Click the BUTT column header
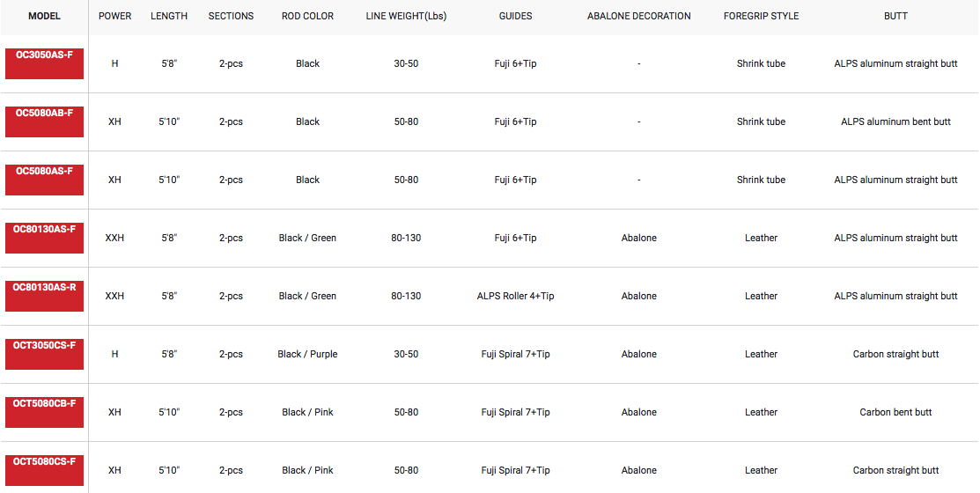 pos(895,16)
